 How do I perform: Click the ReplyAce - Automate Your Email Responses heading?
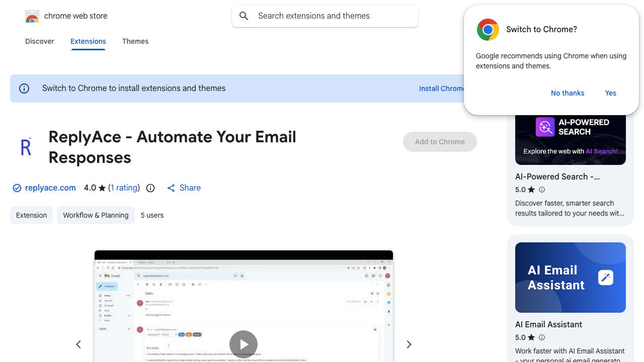pyautogui.click(x=173, y=147)
